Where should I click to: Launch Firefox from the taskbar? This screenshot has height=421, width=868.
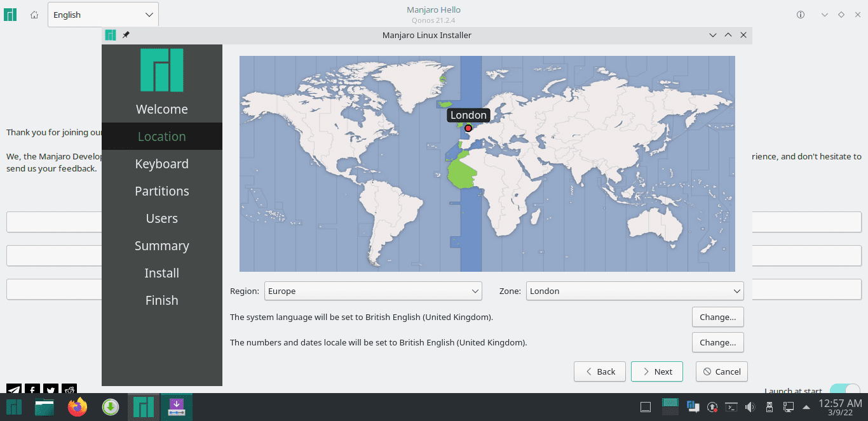click(78, 407)
